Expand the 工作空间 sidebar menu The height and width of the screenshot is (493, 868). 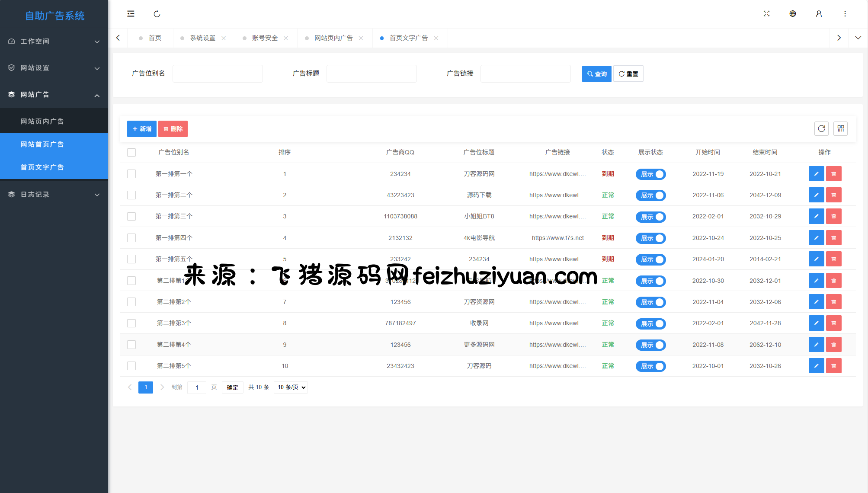(x=54, y=42)
